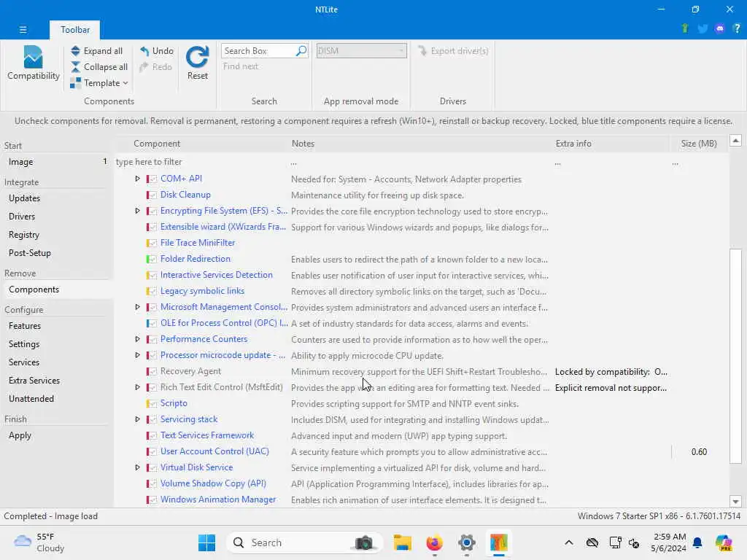Click scrollbar down arrow

735,501
